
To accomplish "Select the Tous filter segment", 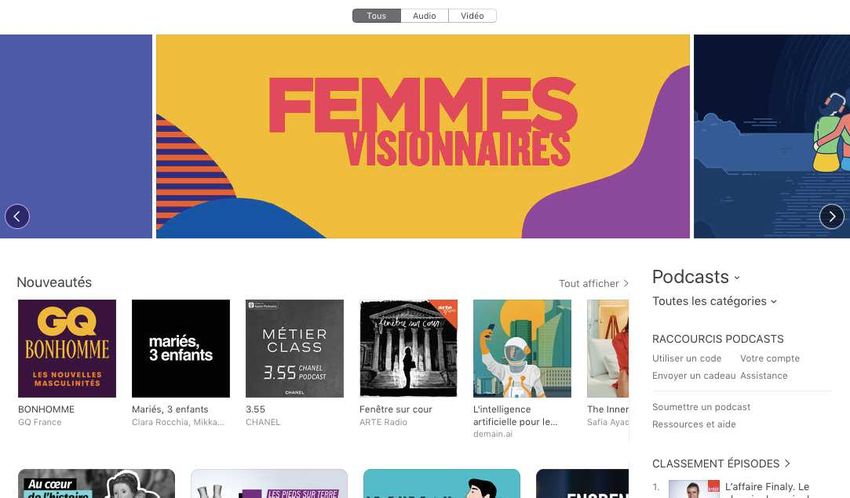I will (377, 16).
